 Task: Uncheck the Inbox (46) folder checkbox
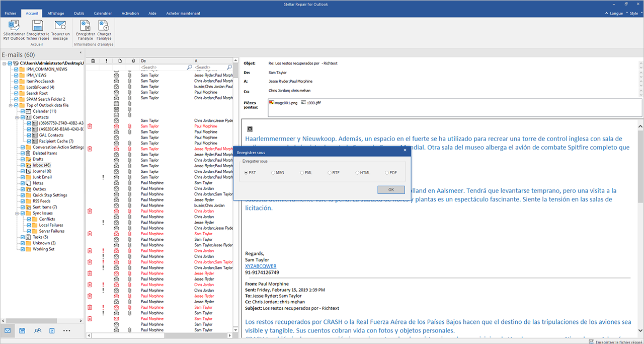(22, 165)
